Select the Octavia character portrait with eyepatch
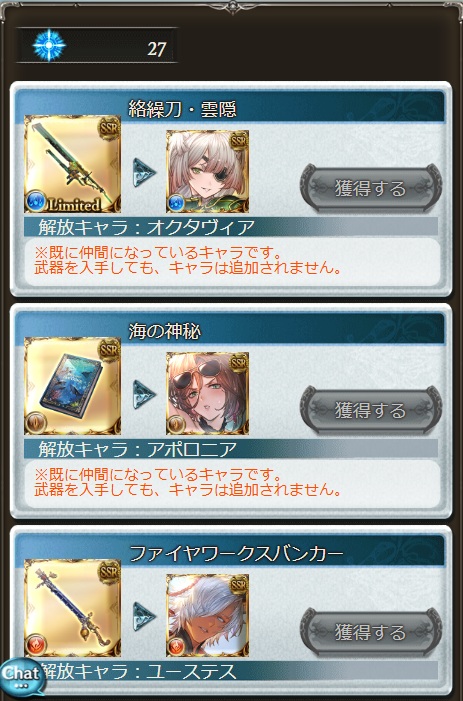This screenshot has width=463, height=701. coord(208,171)
